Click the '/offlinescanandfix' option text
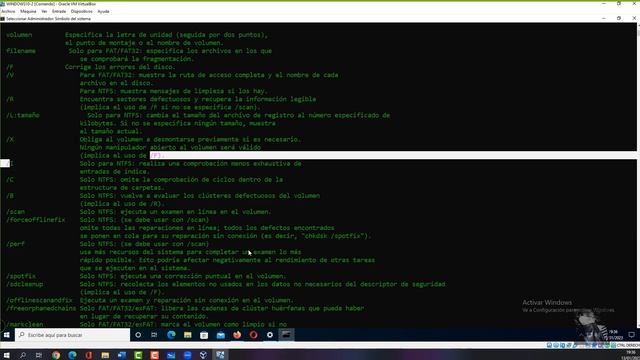This screenshot has height=360, width=640. 39,300
